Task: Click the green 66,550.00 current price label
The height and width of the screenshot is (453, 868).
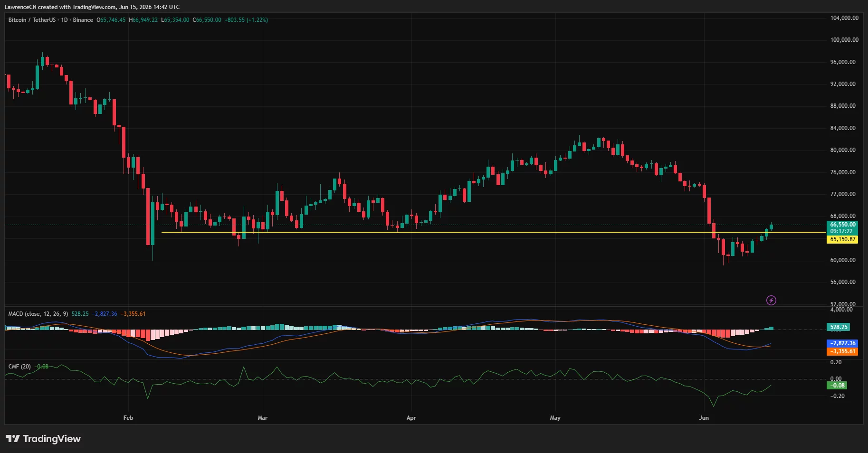Action: [842, 225]
